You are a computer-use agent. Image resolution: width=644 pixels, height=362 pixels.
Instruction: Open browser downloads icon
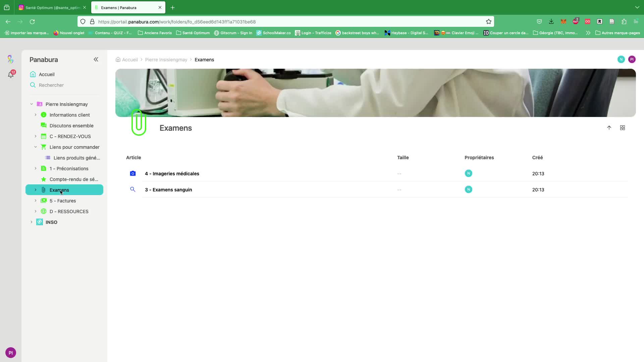pos(551,22)
